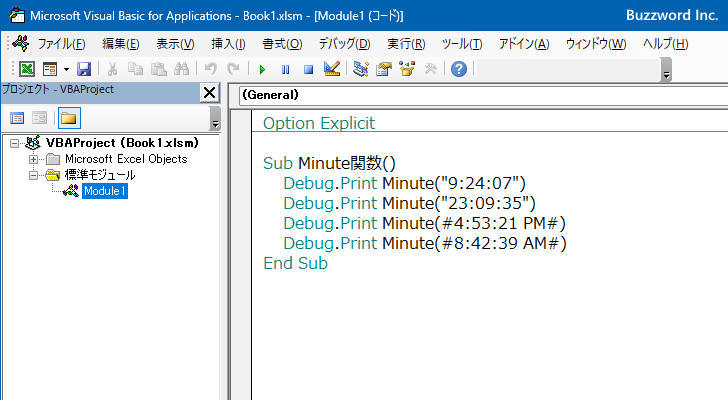The image size is (728, 400).
Task: Select Microsoft Excel Objects tree item
Action: pyautogui.click(x=126, y=159)
